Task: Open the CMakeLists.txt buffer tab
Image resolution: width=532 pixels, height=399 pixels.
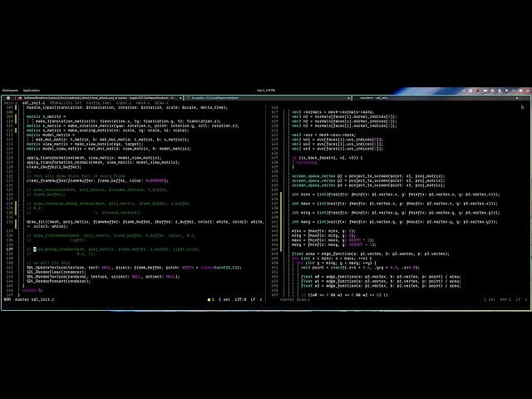Action: [x=66, y=103]
